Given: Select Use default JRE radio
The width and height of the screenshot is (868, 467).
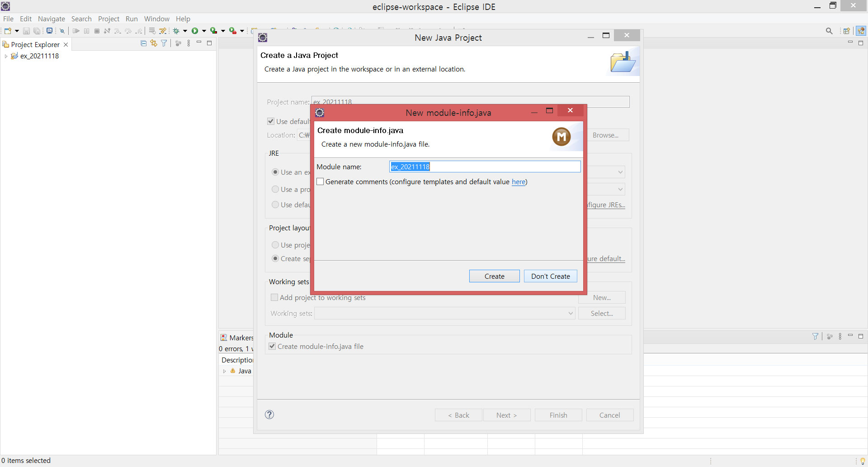Looking at the screenshot, I should [x=275, y=205].
